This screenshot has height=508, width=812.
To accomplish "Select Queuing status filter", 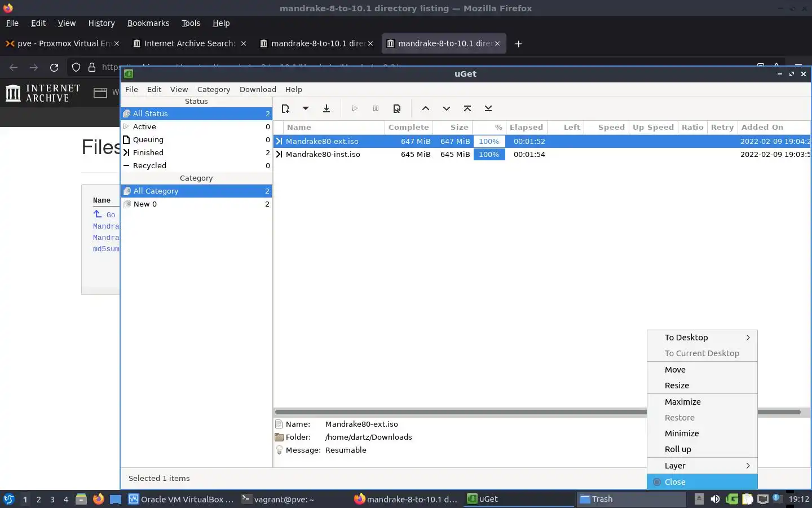I will click(196, 139).
